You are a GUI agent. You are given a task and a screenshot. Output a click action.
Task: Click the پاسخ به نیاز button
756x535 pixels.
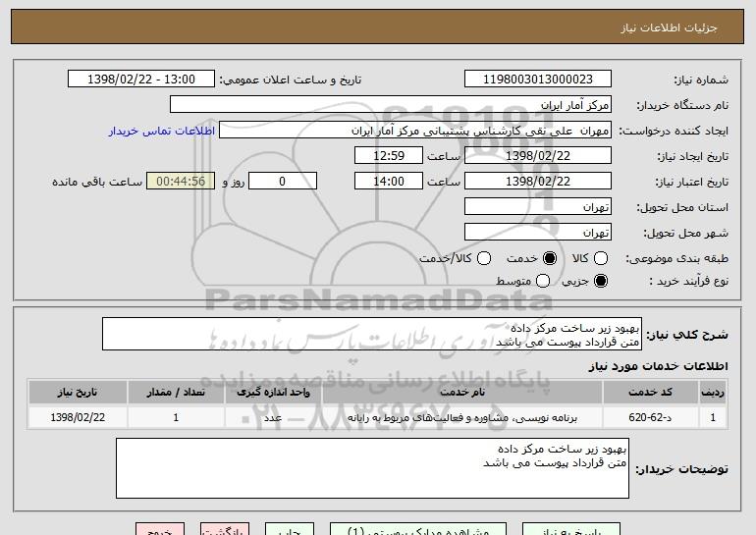pos(571,529)
